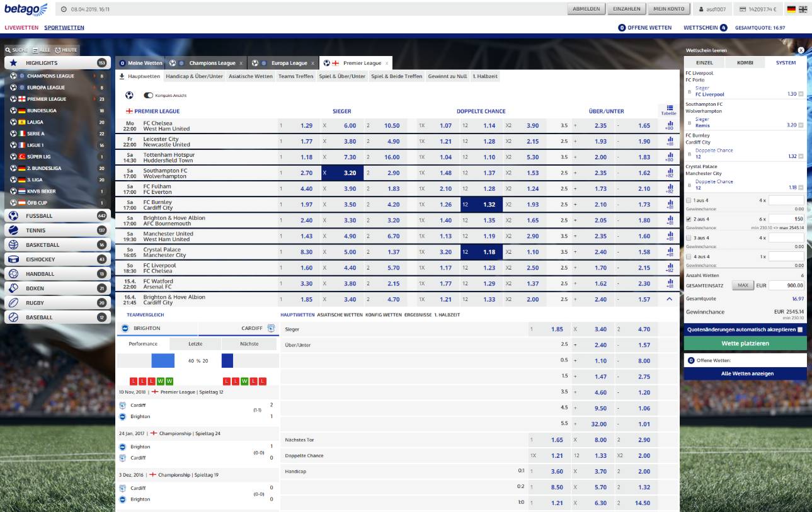Click the German flag language icon
Screen dimensions: 812x512
click(792, 9)
